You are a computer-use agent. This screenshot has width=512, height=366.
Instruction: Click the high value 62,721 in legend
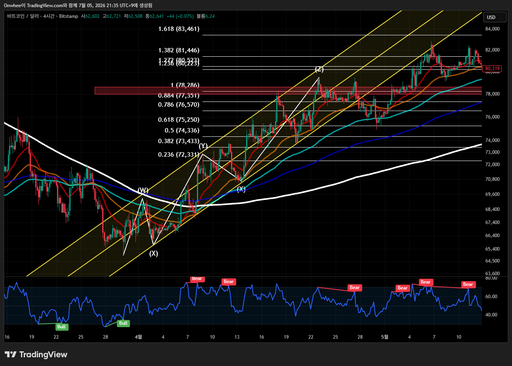114,16
